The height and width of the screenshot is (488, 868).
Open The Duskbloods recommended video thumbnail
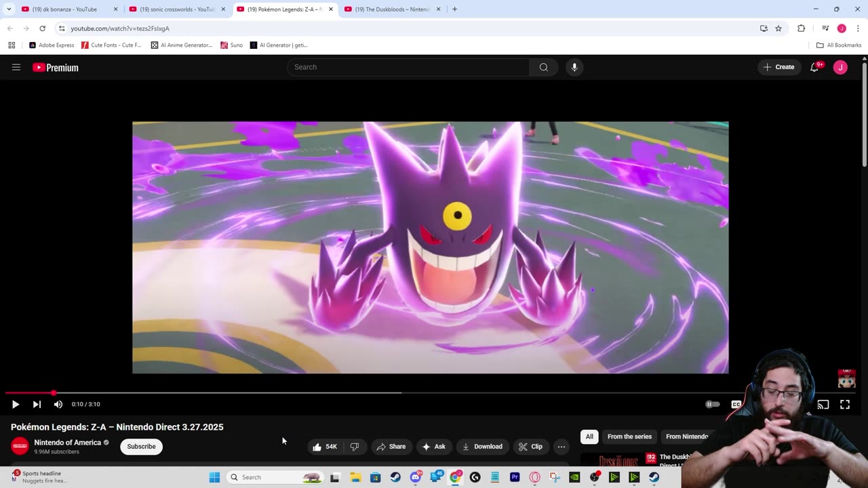click(618, 461)
